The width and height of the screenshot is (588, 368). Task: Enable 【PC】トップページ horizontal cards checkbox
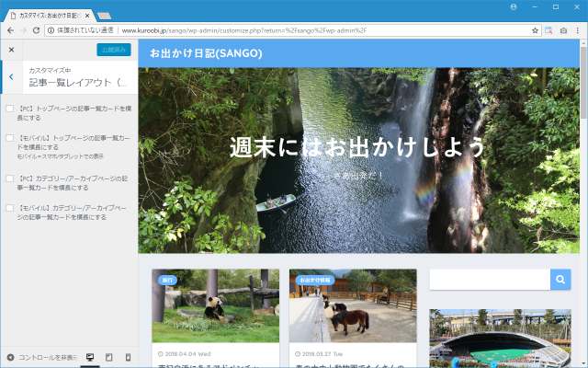[x=10, y=109]
